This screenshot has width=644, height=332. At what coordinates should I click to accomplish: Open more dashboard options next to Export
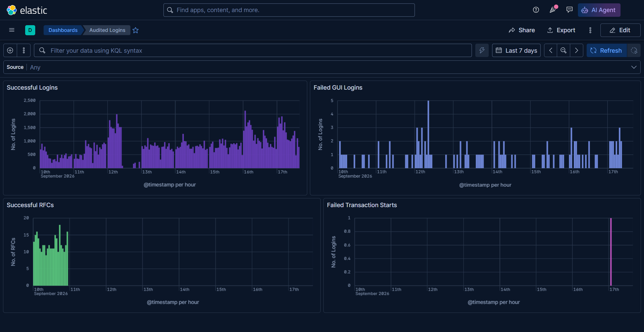coord(590,30)
